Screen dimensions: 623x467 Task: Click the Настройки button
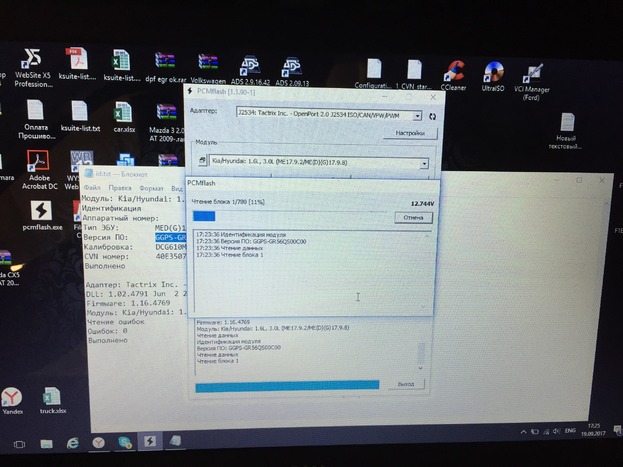click(x=409, y=133)
